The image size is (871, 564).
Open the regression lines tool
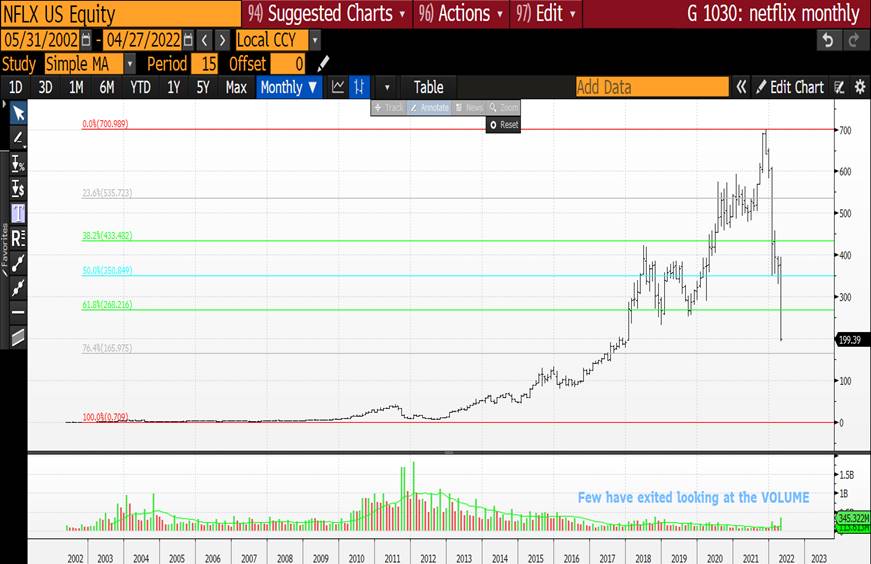pyautogui.click(x=18, y=238)
